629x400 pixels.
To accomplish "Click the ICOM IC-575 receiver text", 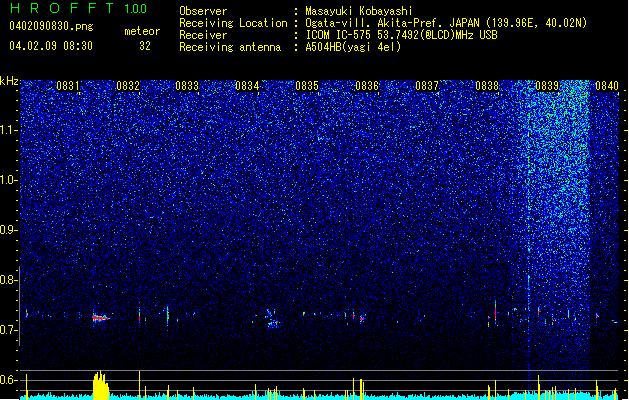I will (x=401, y=35).
